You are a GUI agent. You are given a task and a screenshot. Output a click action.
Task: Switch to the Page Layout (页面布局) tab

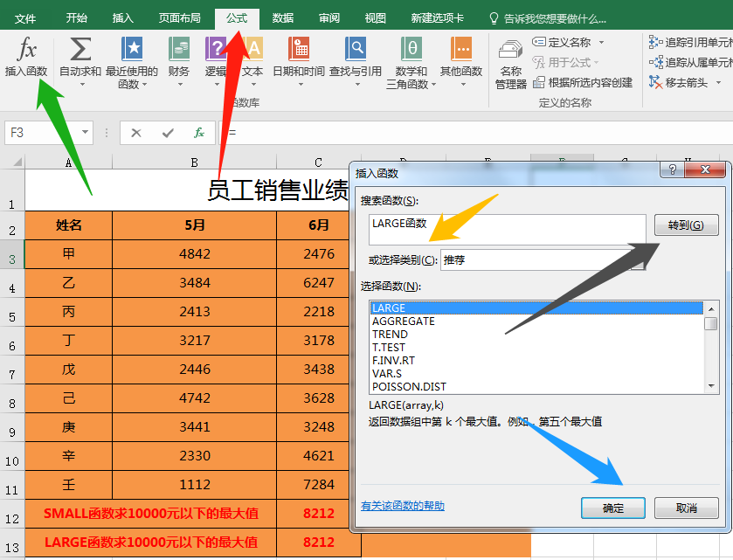[x=179, y=18]
